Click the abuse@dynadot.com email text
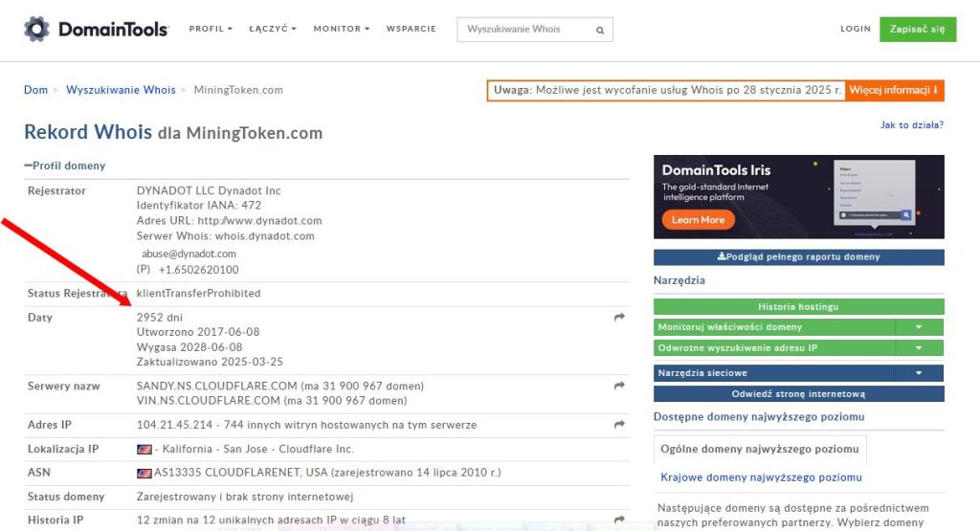 point(189,254)
